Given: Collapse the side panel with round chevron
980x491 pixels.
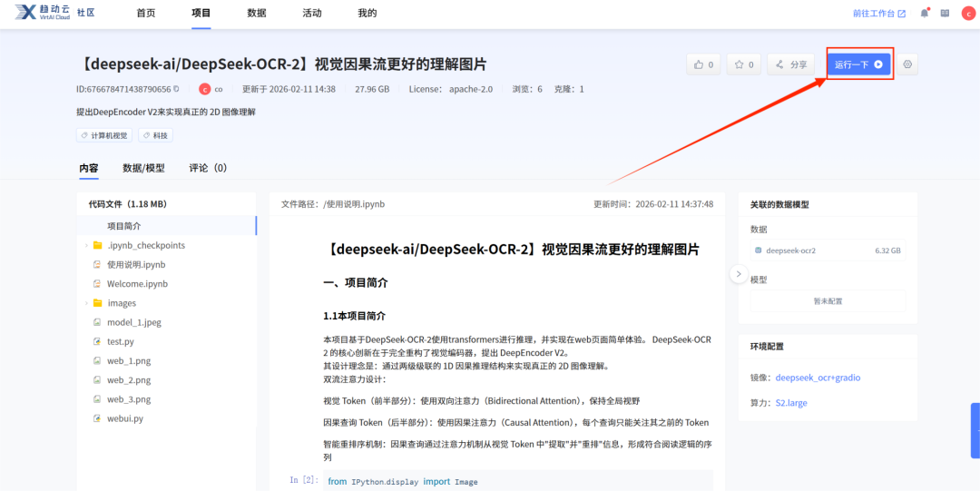Looking at the screenshot, I should pyautogui.click(x=739, y=273).
